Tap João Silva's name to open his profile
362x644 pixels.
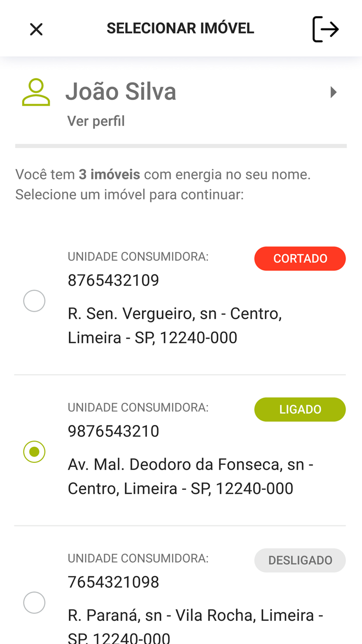(121, 91)
